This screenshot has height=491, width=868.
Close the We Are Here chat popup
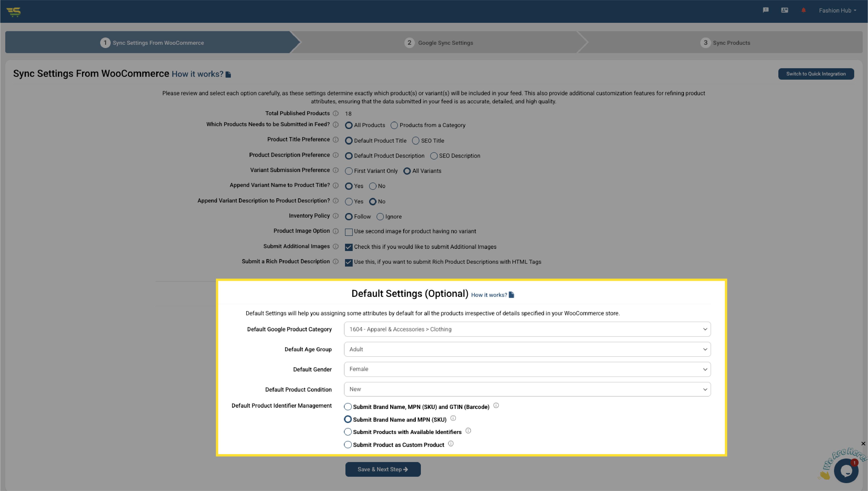tap(863, 444)
